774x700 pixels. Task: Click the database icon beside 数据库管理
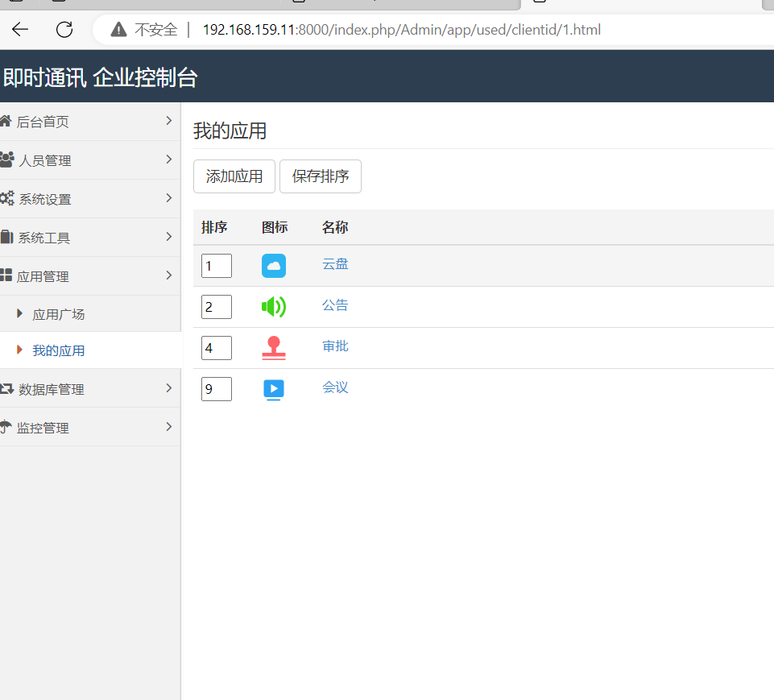coord(7,388)
